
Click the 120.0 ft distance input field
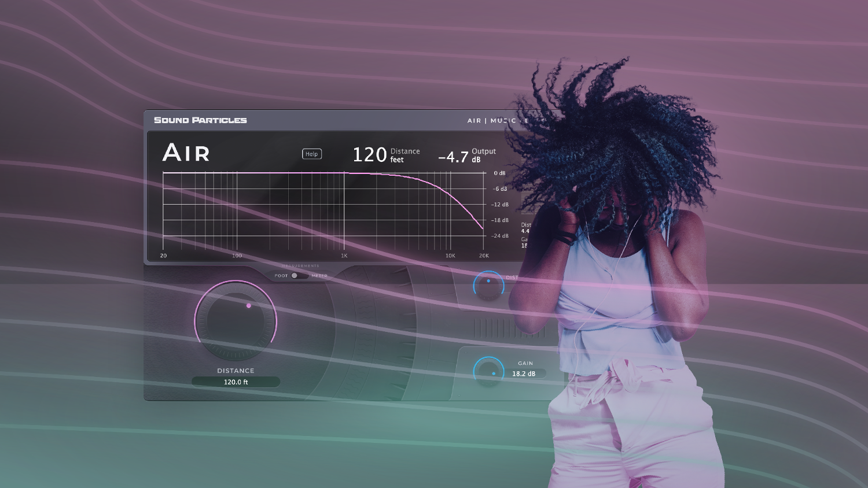[x=235, y=382]
